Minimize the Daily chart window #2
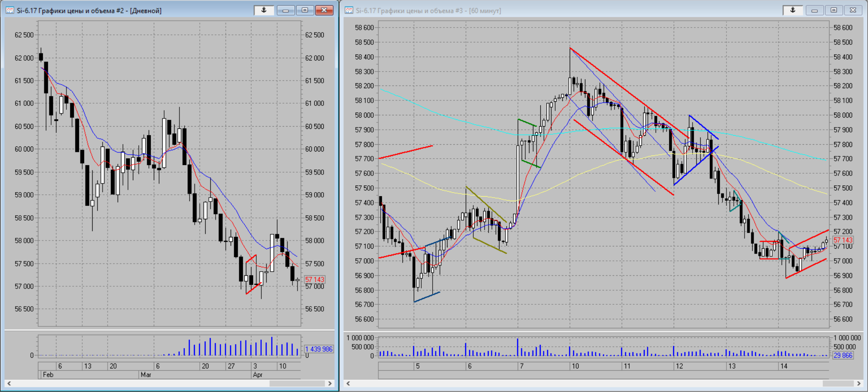The width and height of the screenshot is (868, 392). click(286, 10)
